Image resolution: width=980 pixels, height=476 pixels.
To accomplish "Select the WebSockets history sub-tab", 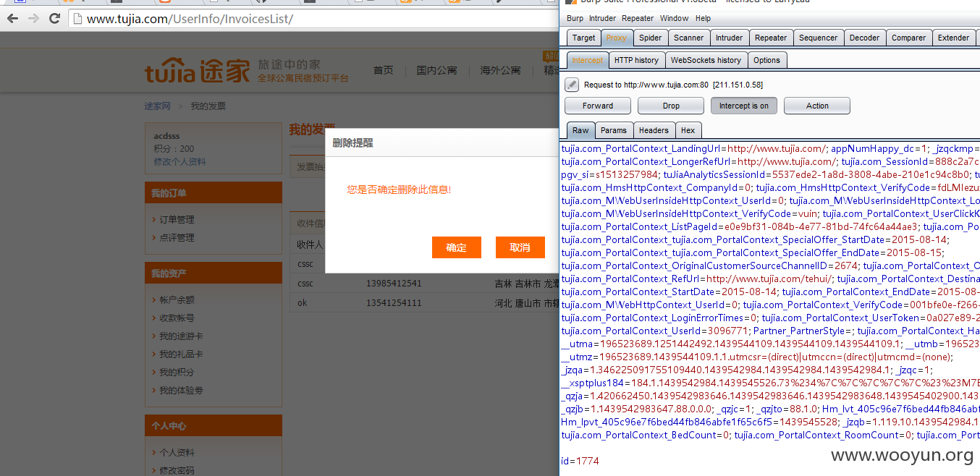I will (706, 60).
